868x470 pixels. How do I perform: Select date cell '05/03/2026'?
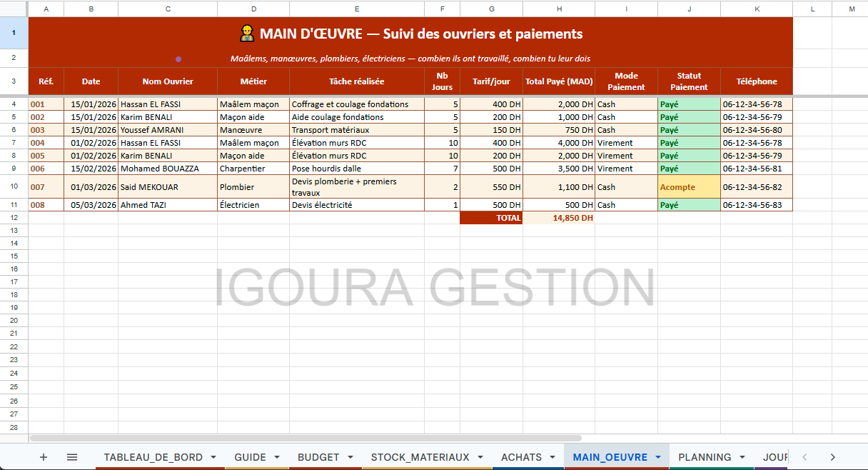(x=91, y=205)
